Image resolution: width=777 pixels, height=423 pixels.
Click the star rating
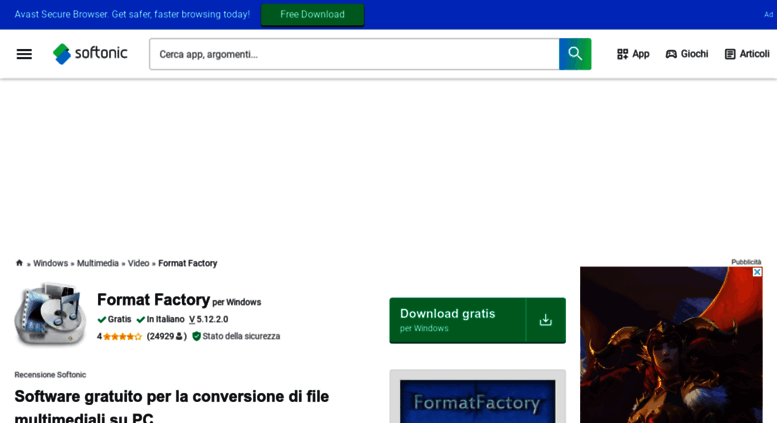pyautogui.click(x=122, y=337)
